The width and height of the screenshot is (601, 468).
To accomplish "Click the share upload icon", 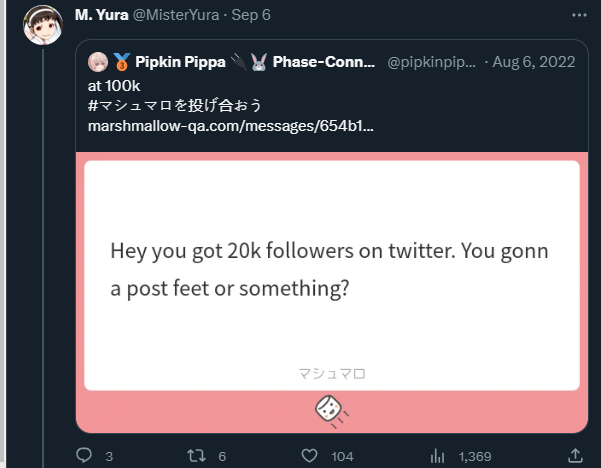I will pos(575,456).
